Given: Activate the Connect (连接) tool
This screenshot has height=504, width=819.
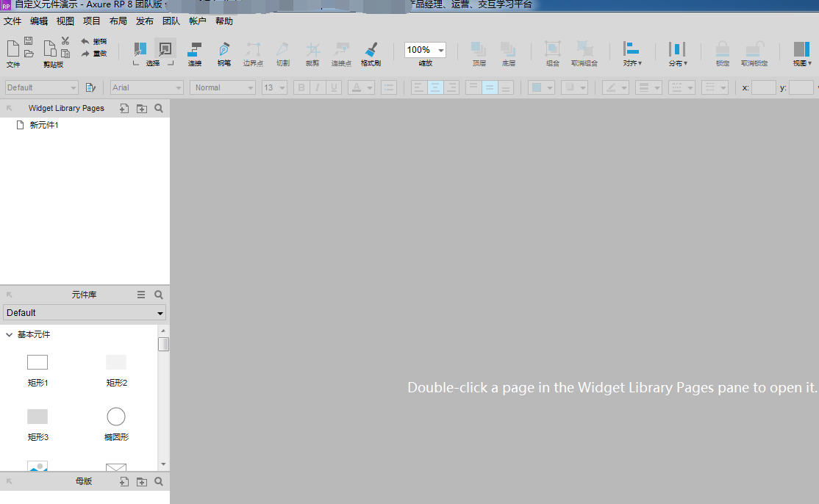Looking at the screenshot, I should [x=195, y=50].
